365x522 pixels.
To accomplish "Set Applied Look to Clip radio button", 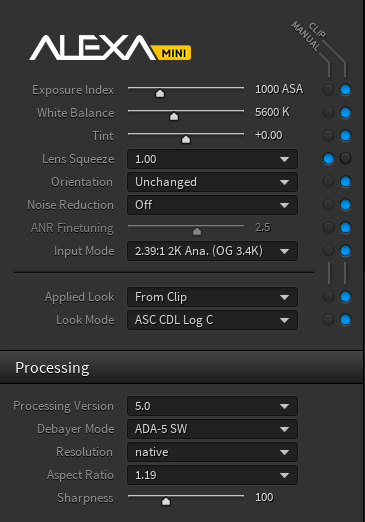I will click(x=345, y=296).
